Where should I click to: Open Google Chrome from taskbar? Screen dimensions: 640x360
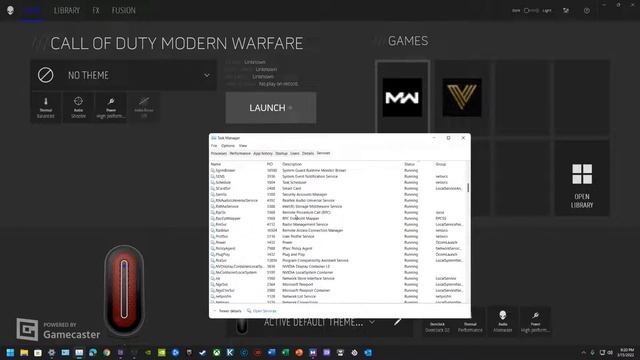point(107,352)
